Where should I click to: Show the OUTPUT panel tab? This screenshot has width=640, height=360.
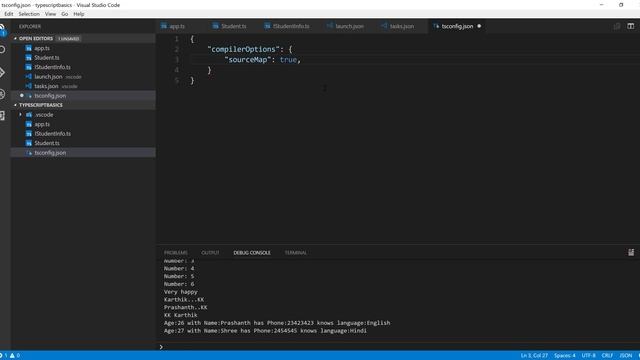coord(210,253)
